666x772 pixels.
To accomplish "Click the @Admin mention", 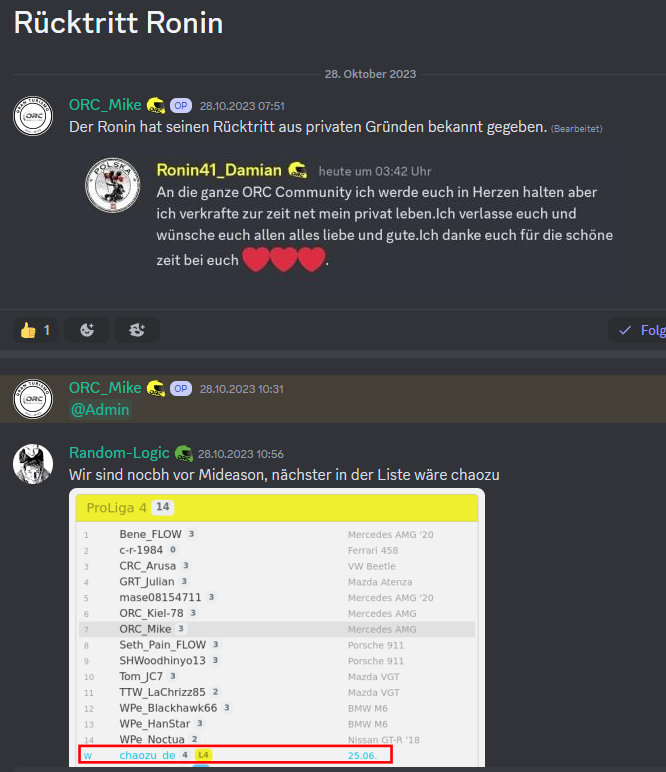I will click(x=100, y=410).
